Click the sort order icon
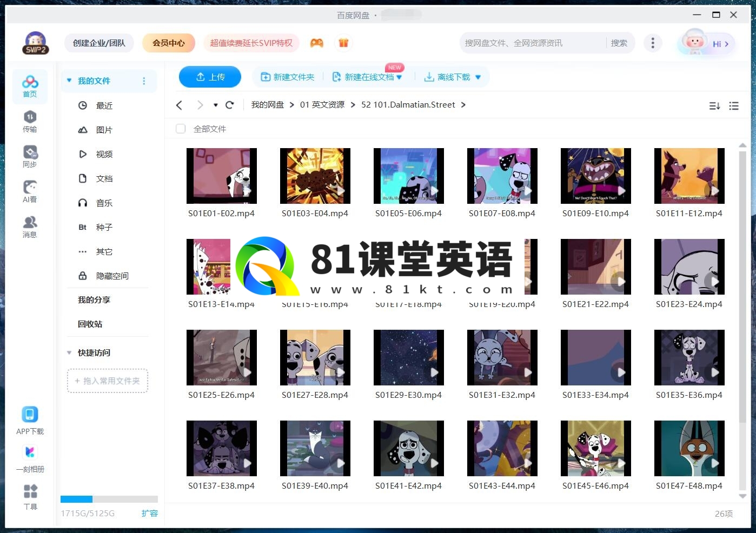756x533 pixels. 714,106
